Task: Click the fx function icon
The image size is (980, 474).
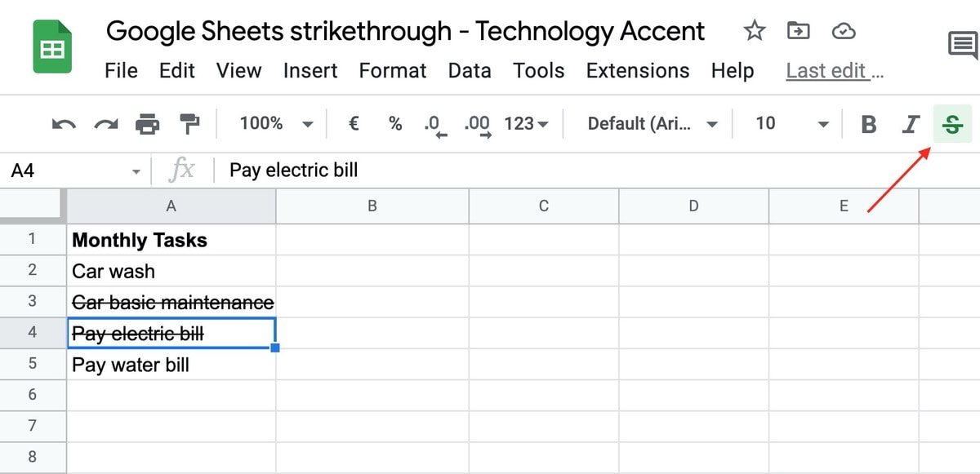Action: point(181,170)
